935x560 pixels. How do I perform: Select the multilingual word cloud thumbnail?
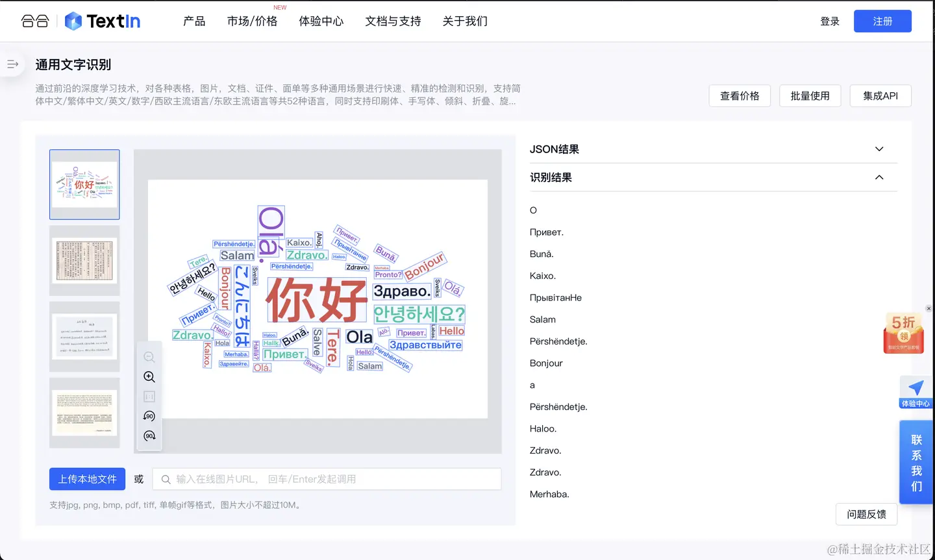point(84,185)
